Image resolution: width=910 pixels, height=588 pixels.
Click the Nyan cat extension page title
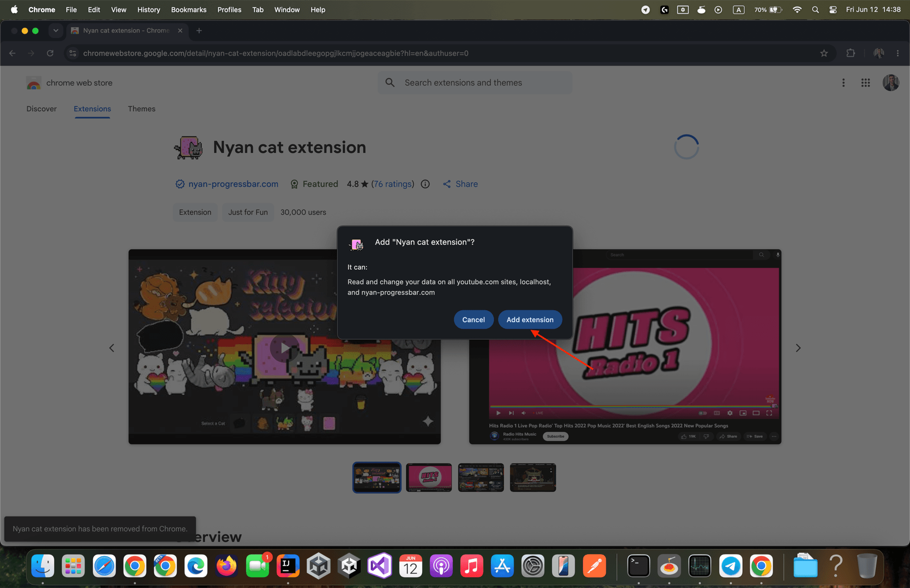[290, 147]
